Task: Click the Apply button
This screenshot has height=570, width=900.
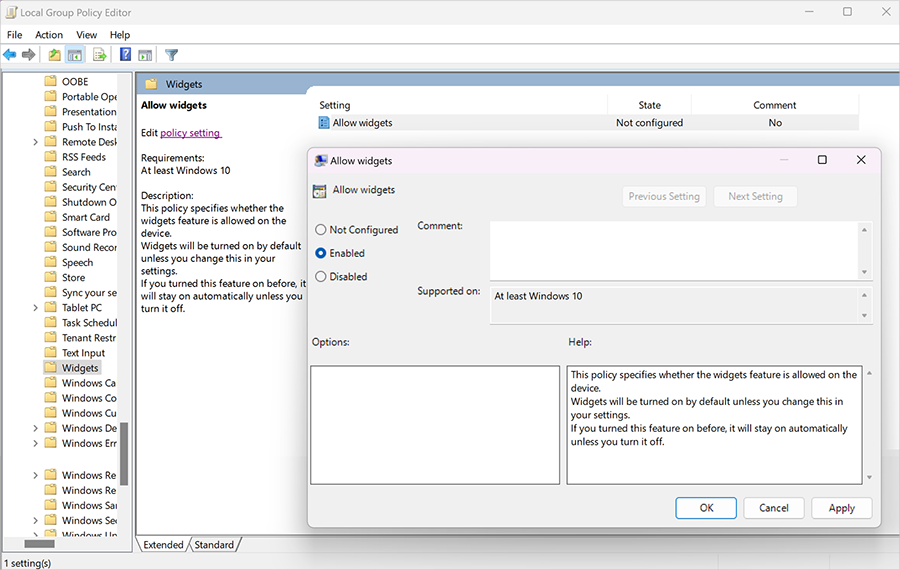Action: pyautogui.click(x=841, y=508)
